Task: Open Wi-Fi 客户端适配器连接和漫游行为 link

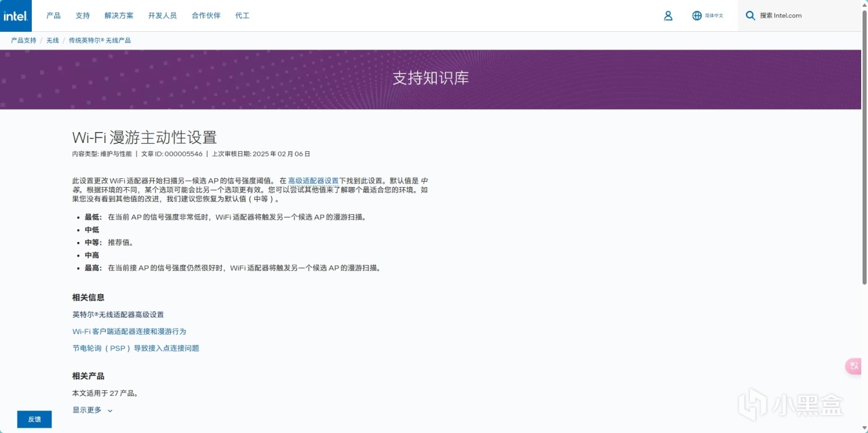Action: tap(130, 331)
